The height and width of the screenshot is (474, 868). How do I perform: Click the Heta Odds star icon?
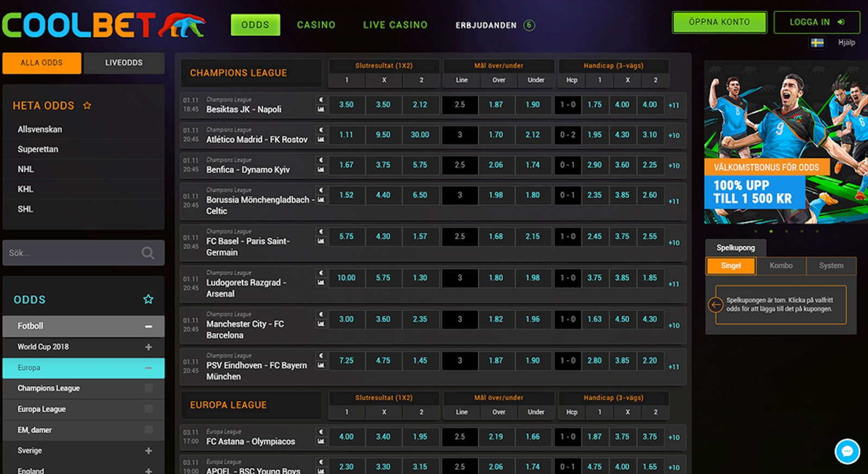tap(87, 105)
